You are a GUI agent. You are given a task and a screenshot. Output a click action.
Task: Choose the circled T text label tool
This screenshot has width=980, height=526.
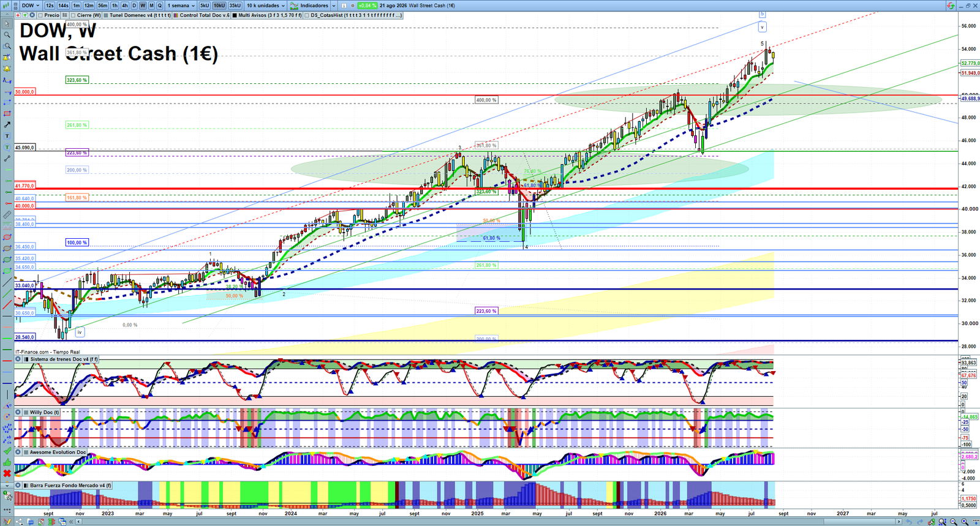point(7,147)
